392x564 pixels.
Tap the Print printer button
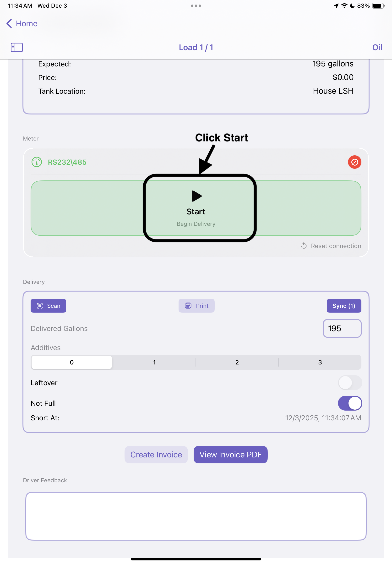click(196, 306)
